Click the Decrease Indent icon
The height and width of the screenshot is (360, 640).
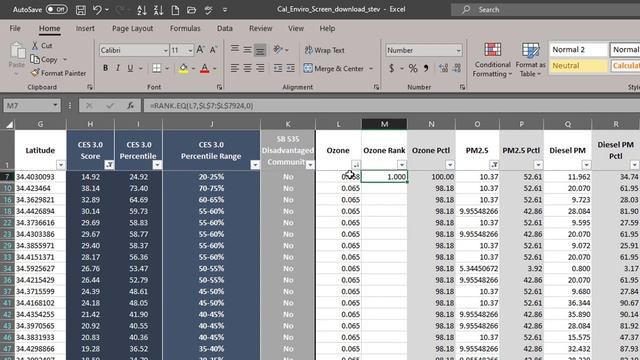point(278,68)
